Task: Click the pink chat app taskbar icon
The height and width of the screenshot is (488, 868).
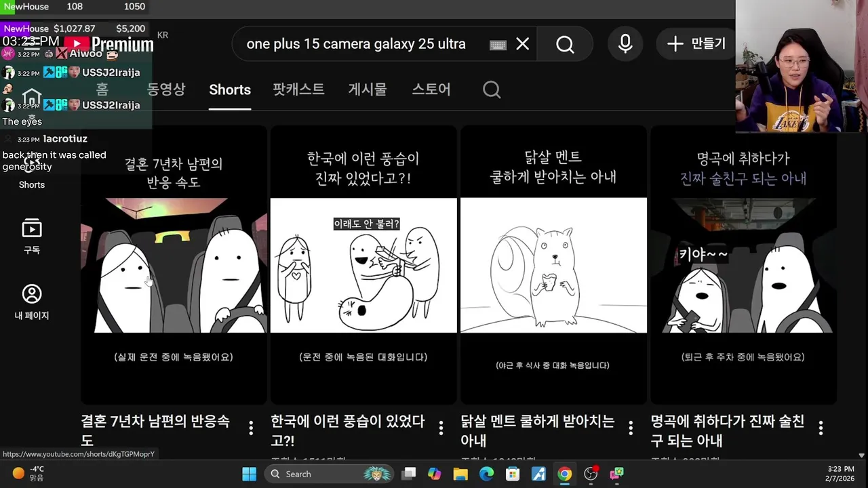Action: (x=616, y=474)
